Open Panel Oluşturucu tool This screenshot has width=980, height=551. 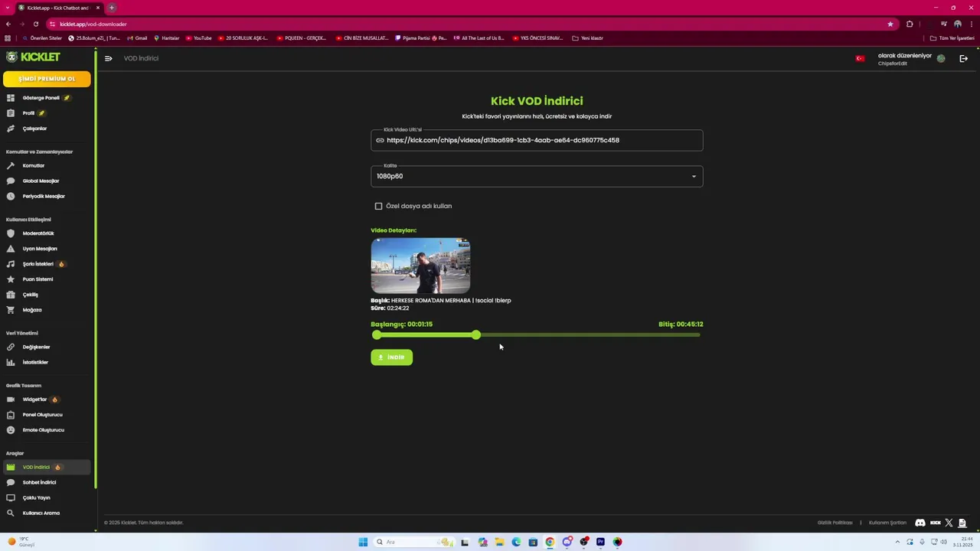[x=46, y=415]
